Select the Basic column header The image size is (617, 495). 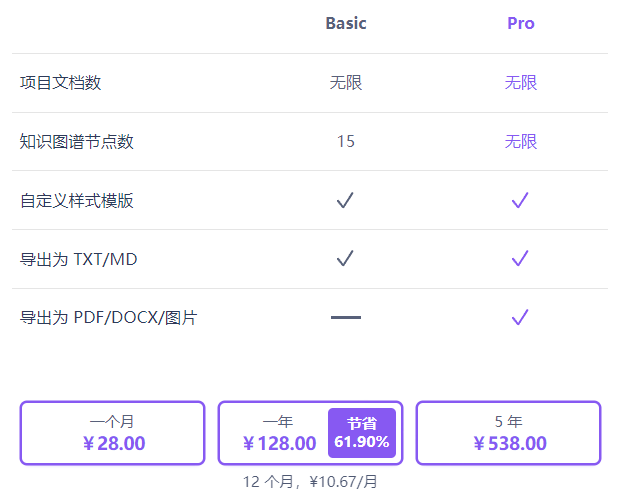point(346,23)
